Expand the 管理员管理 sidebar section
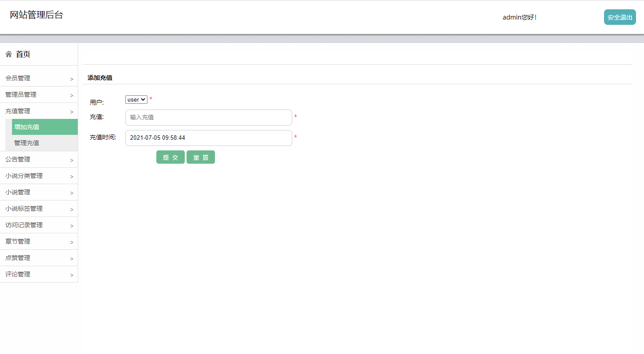 39,94
